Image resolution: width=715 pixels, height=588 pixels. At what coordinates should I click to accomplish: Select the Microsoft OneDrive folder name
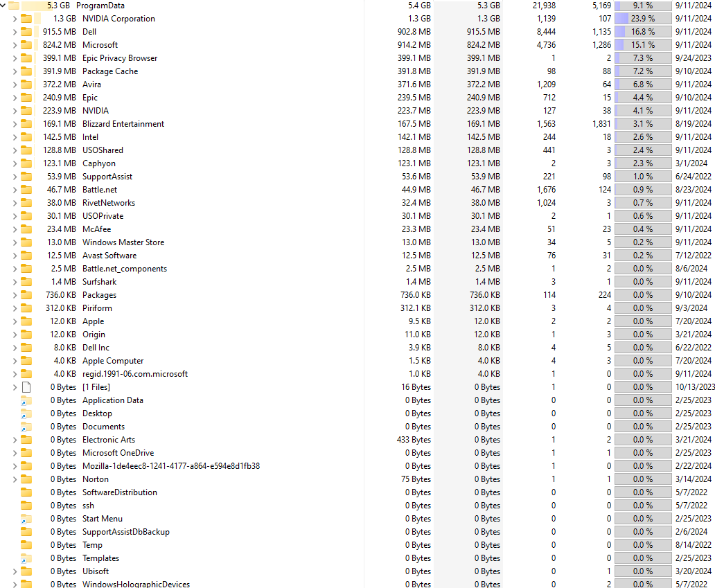[x=118, y=453]
